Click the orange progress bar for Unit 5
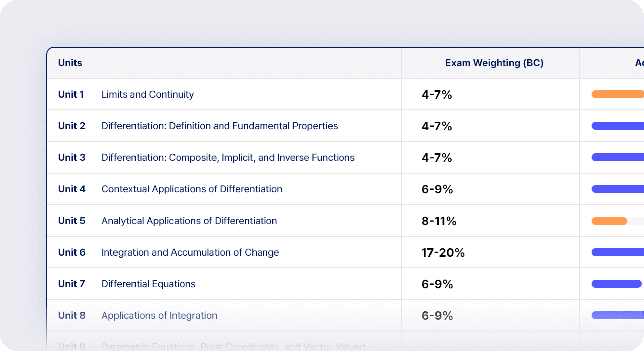This screenshot has height=351, width=644. (609, 221)
